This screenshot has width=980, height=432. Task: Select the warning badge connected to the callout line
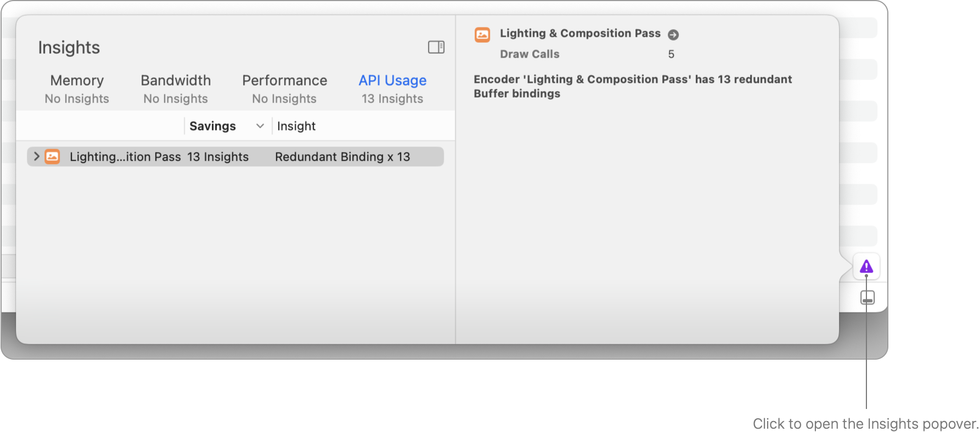[x=866, y=266]
